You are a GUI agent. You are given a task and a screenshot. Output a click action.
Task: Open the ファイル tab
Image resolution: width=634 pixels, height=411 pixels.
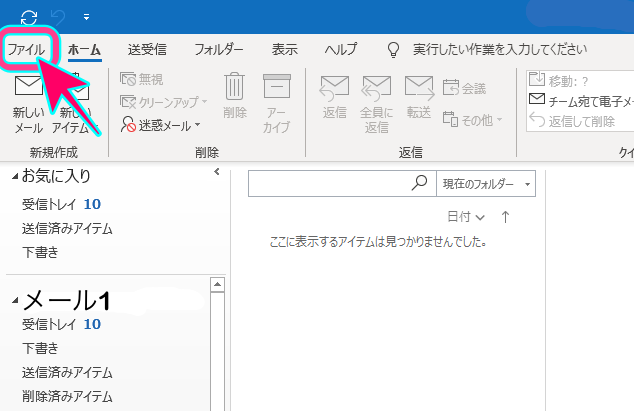point(26,50)
